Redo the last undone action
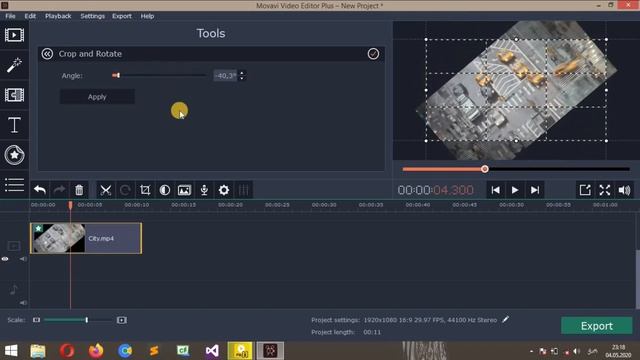Screen dimensions: 640x360 click(60, 190)
